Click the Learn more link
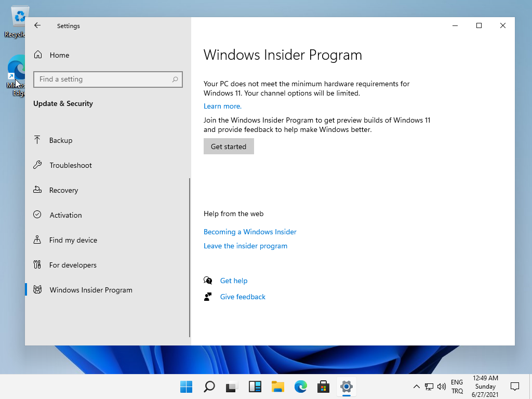This screenshot has width=532, height=399. 222,106
